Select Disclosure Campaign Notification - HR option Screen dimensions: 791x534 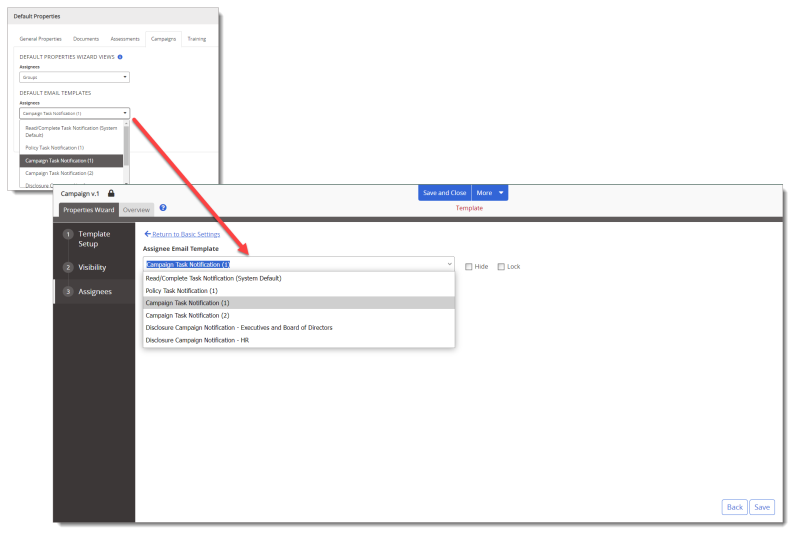[x=197, y=340]
